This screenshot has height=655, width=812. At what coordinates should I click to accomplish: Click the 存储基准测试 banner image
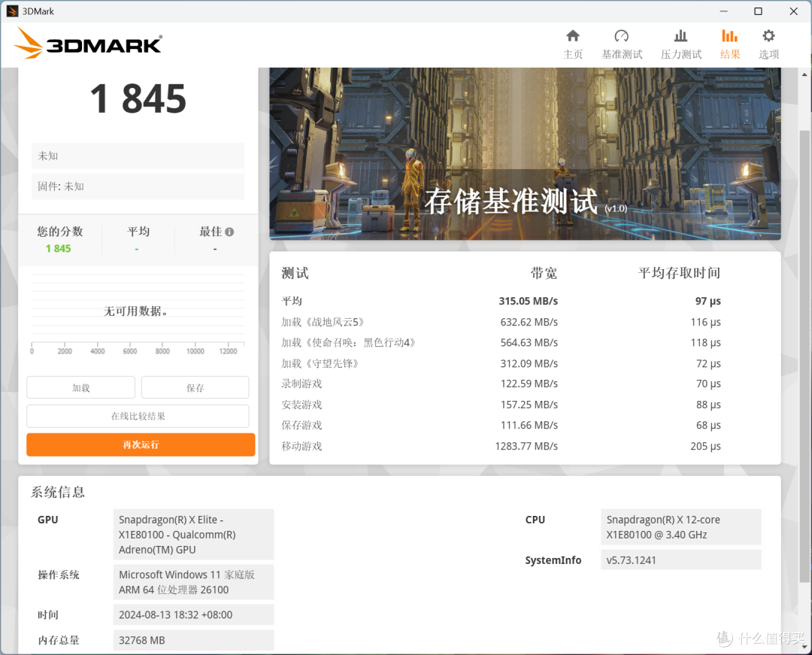click(x=525, y=153)
